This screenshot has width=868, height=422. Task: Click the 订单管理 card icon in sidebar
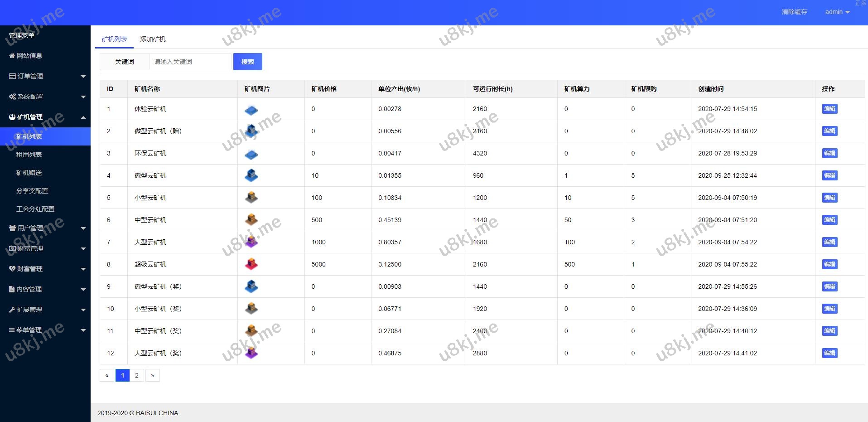[13, 76]
